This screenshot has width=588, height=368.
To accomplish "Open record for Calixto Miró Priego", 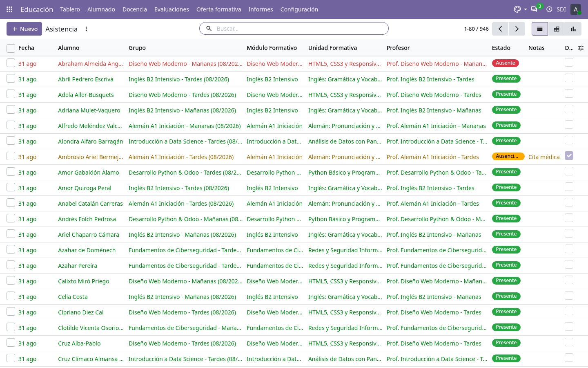I will [84, 281].
